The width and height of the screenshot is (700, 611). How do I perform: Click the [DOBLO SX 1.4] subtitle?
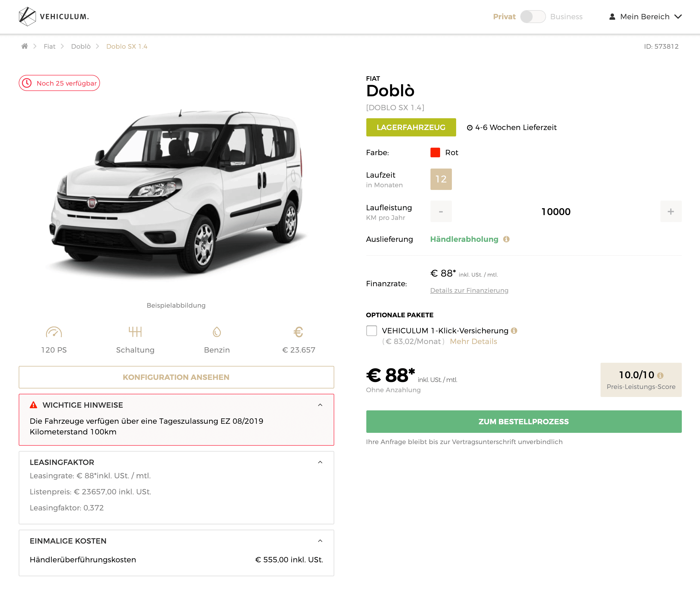click(x=395, y=107)
